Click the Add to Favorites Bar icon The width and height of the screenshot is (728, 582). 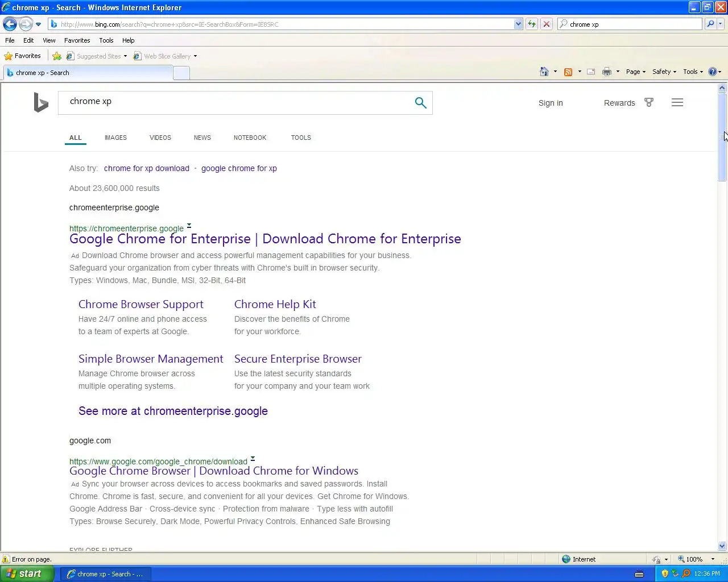(x=57, y=56)
